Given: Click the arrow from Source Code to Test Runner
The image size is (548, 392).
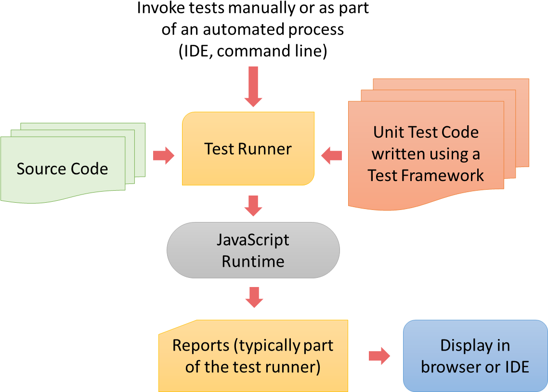Looking at the screenshot, I should pos(164,156).
